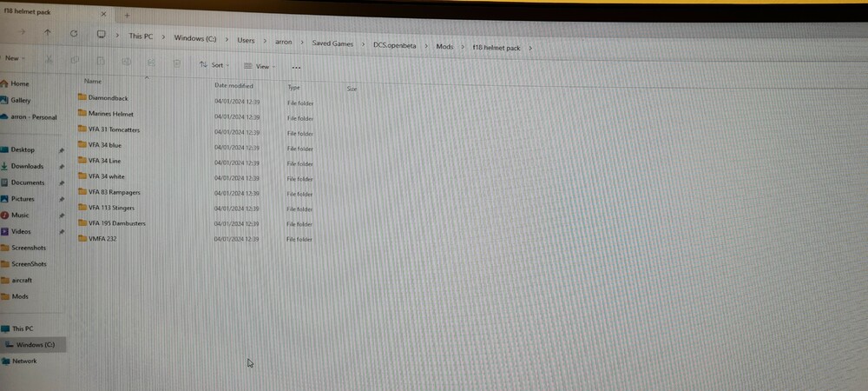868x391 pixels.
Task: Sort by the Type column header
Action: [x=293, y=88]
